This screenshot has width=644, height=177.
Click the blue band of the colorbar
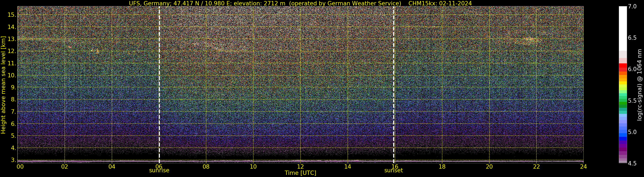(x=623, y=139)
